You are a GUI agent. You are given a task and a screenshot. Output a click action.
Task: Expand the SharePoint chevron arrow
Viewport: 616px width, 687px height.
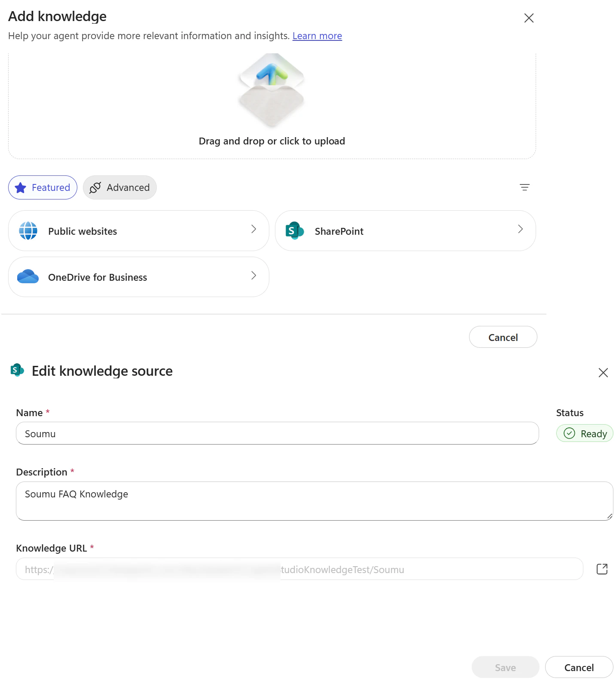tap(520, 229)
